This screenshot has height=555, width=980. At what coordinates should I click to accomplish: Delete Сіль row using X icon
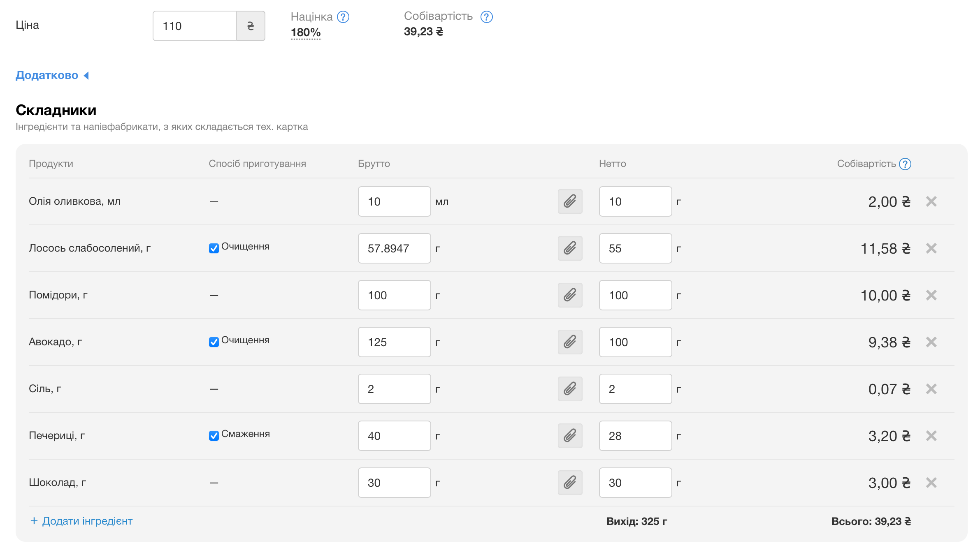[931, 389]
